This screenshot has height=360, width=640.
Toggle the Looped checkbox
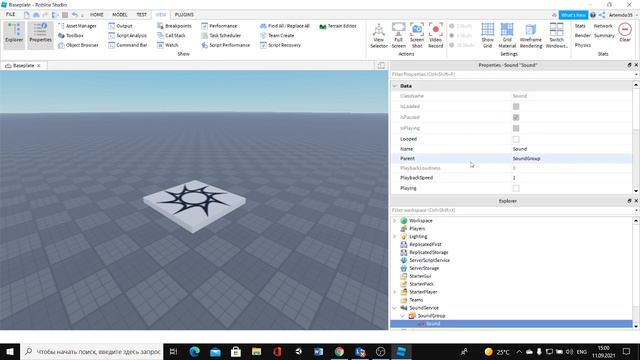tap(516, 139)
